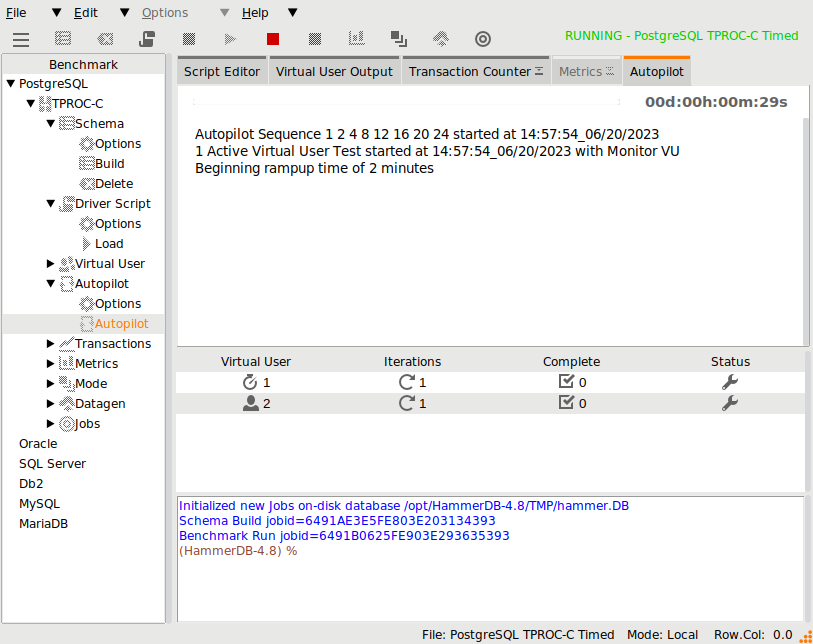Viewport: 813px width, 644px height.
Task: Collapse the Autopilot tree node
Action: (x=50, y=283)
